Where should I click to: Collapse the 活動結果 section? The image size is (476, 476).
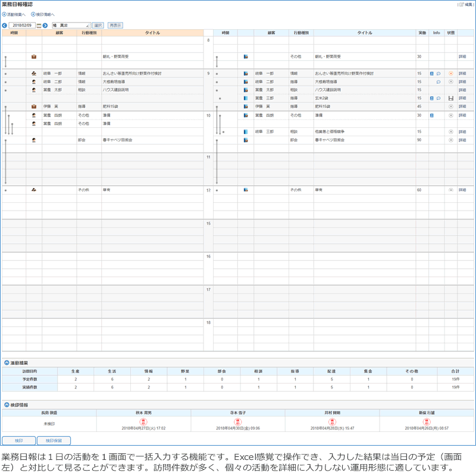[x=7, y=362]
